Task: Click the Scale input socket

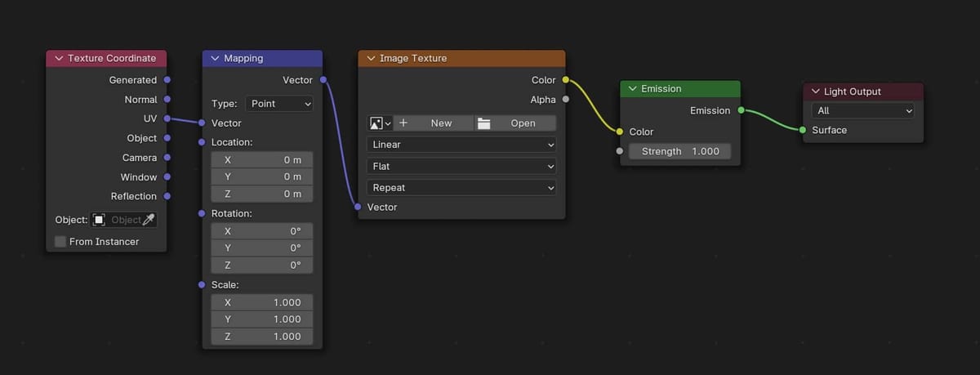Action: click(203, 284)
